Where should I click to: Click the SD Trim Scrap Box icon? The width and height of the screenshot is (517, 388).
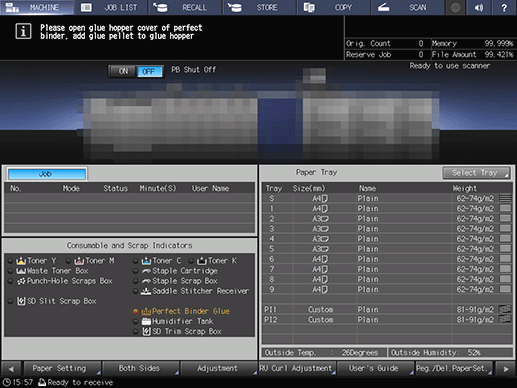(x=146, y=332)
